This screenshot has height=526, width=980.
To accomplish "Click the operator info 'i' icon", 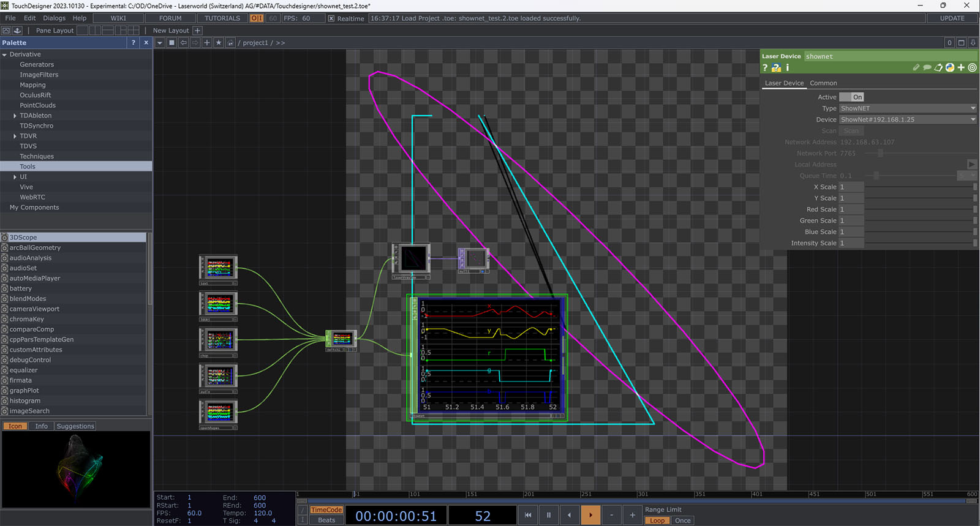I will [x=788, y=68].
